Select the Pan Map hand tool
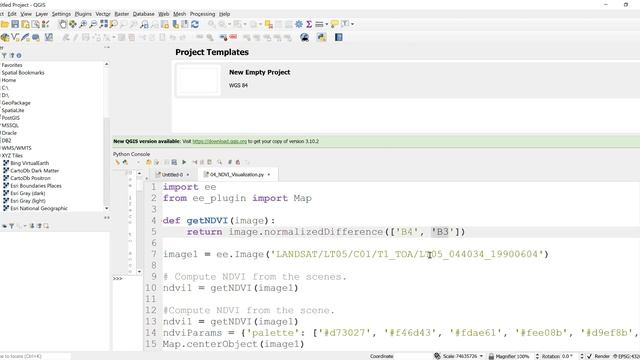This screenshot has width=640, height=360. point(62,24)
